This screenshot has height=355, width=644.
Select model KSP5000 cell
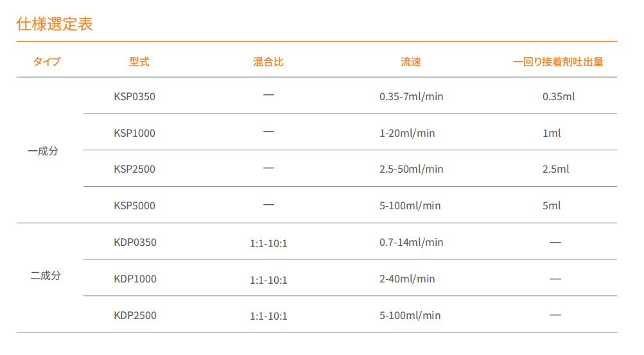point(134,205)
